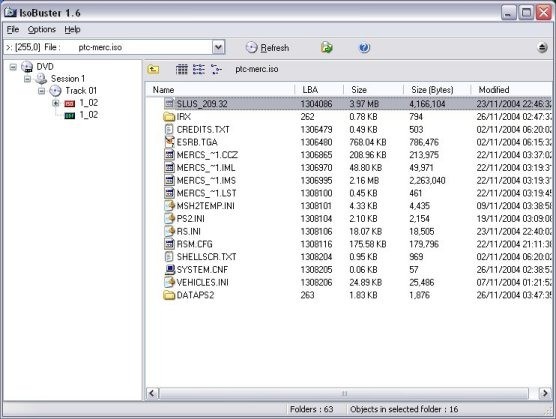The height and width of the screenshot is (419, 556).
Task: Click the Session 1 disc icon
Action: click(41, 79)
